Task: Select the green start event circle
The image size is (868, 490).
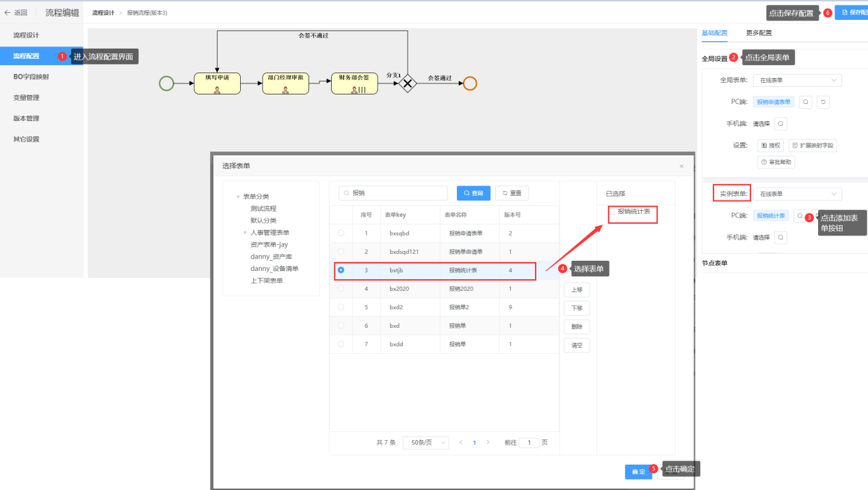Action: 166,83
